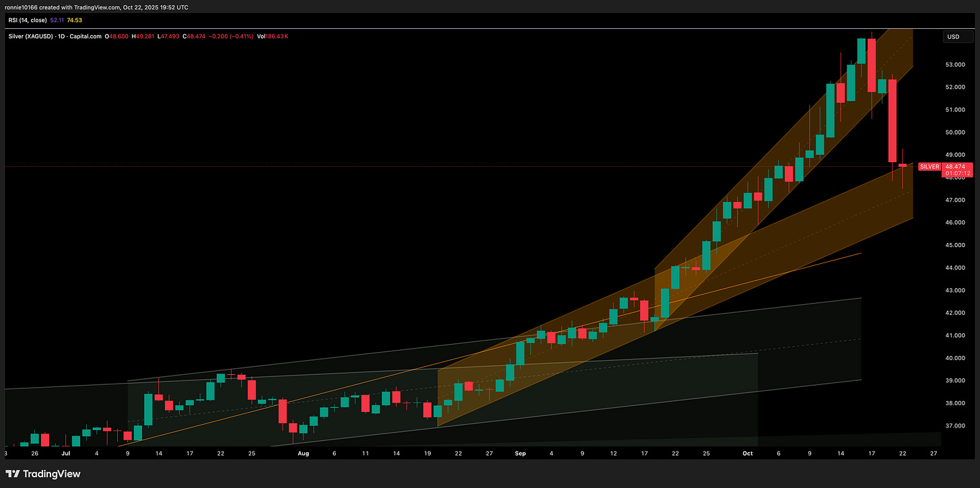Click the RSI value 52.11
The width and height of the screenshot is (980, 488).
[x=57, y=21]
